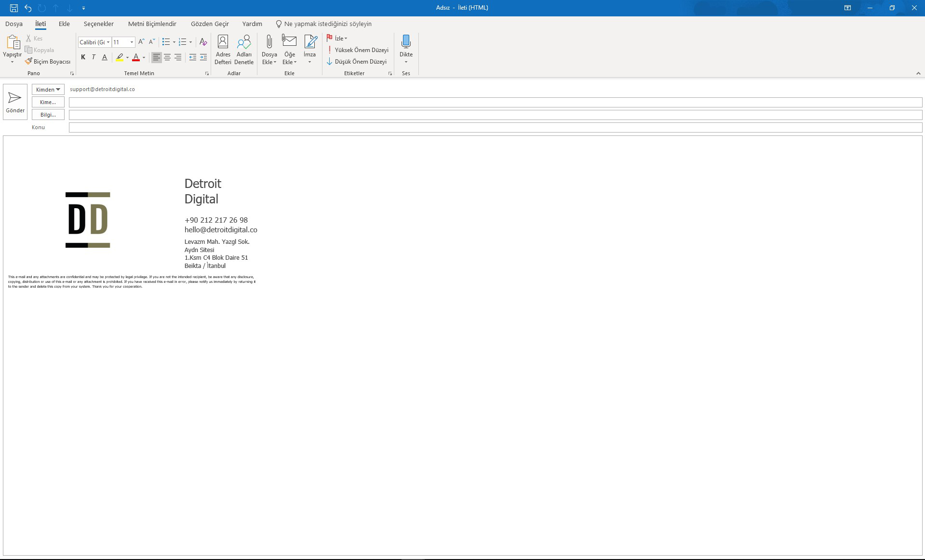
Task: Select the Biçim Boyacısı tool
Action: click(48, 61)
